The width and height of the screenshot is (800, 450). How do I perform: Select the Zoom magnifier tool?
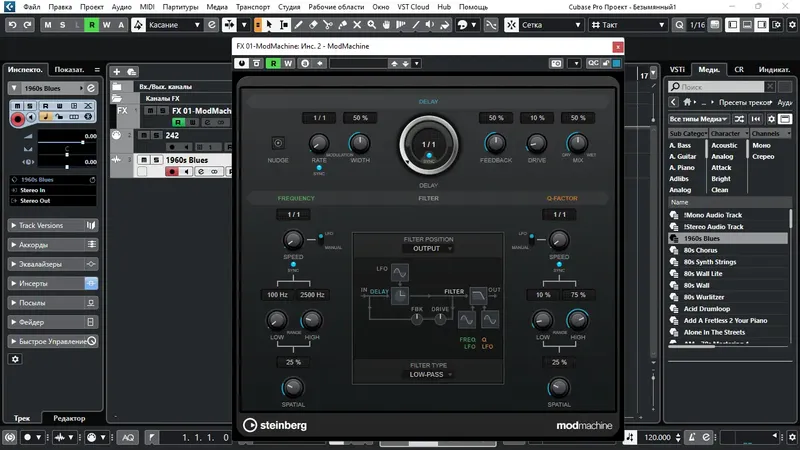point(372,24)
